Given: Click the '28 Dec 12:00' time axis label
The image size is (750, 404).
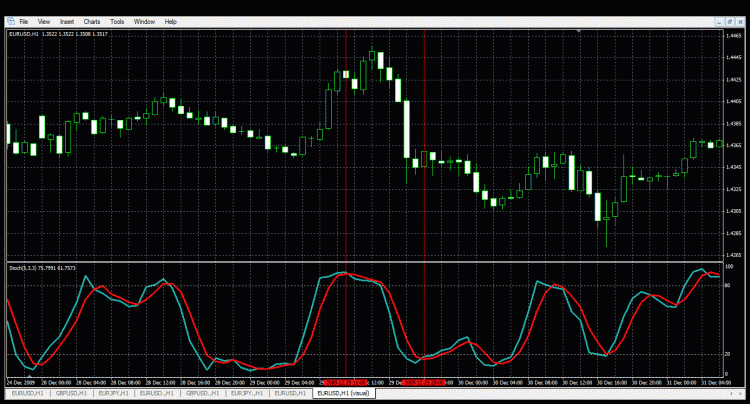Looking at the screenshot, I should 161,382.
